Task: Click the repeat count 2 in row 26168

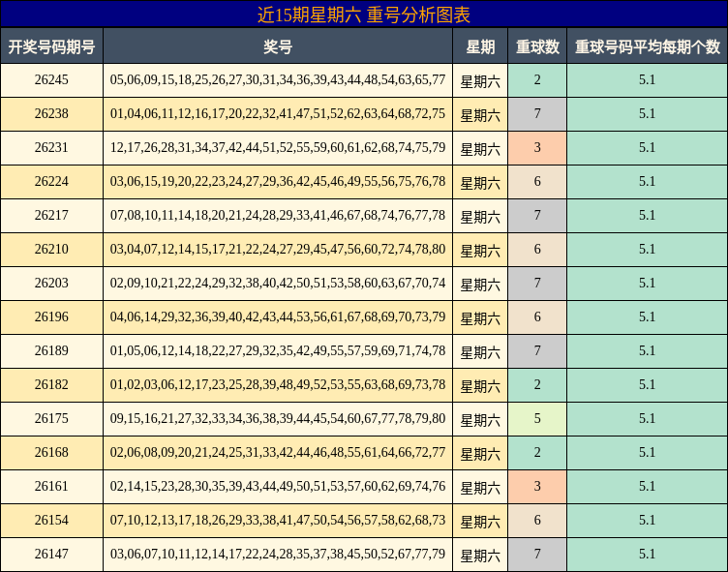Action: 537,453
